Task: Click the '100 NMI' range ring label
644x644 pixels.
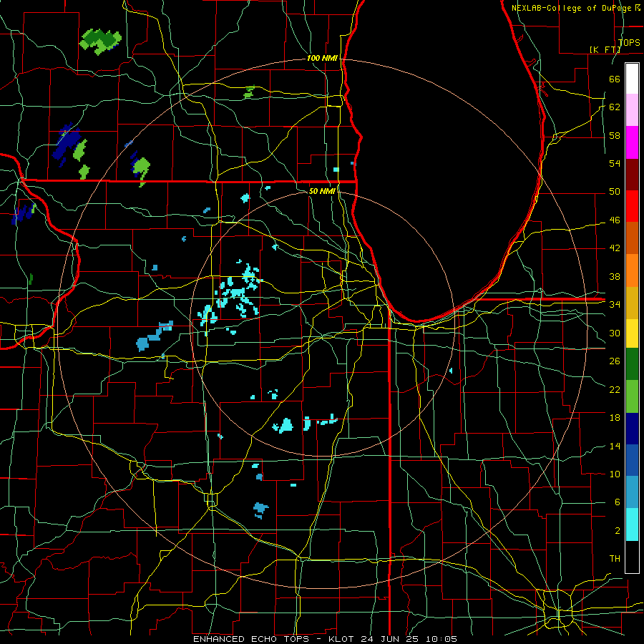Action: [322, 59]
